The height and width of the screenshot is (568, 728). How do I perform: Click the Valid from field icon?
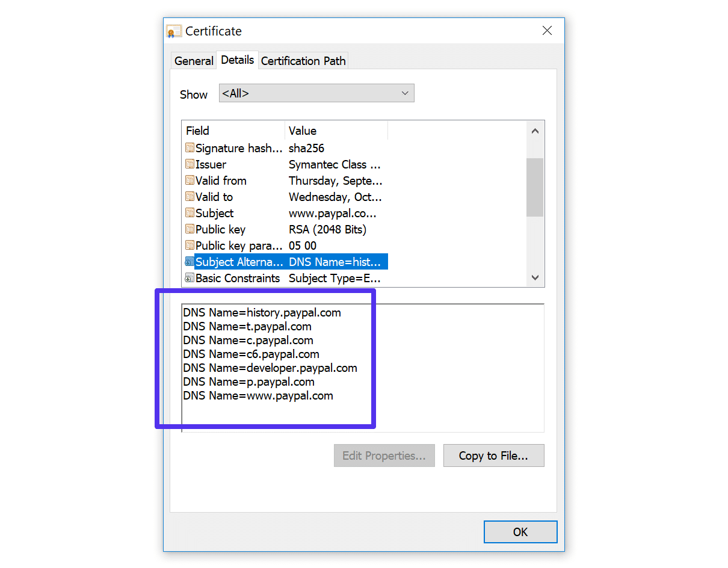(x=190, y=181)
